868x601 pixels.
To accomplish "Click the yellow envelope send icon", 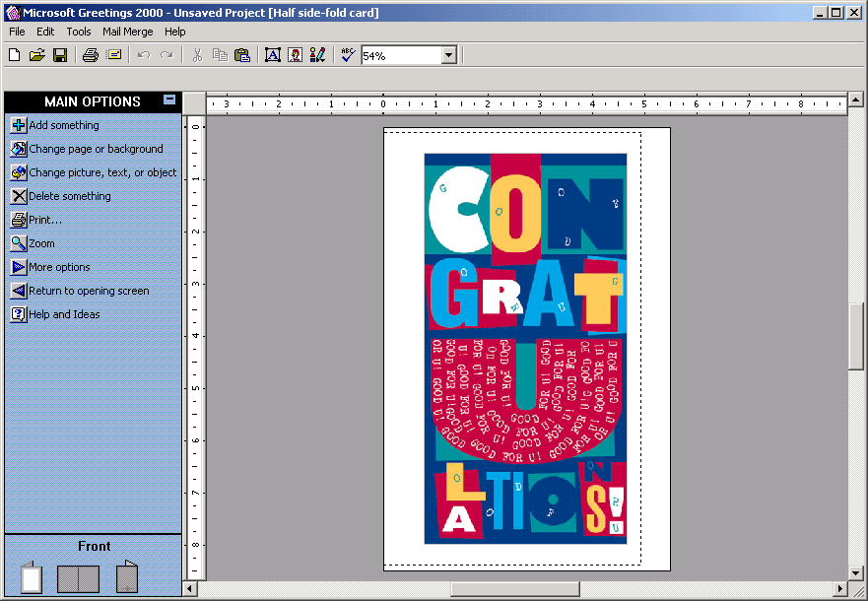I will 114,55.
